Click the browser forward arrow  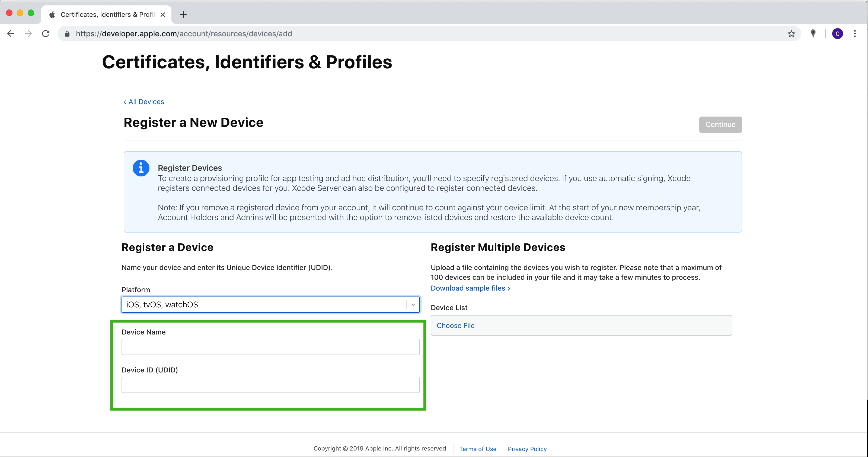point(28,34)
